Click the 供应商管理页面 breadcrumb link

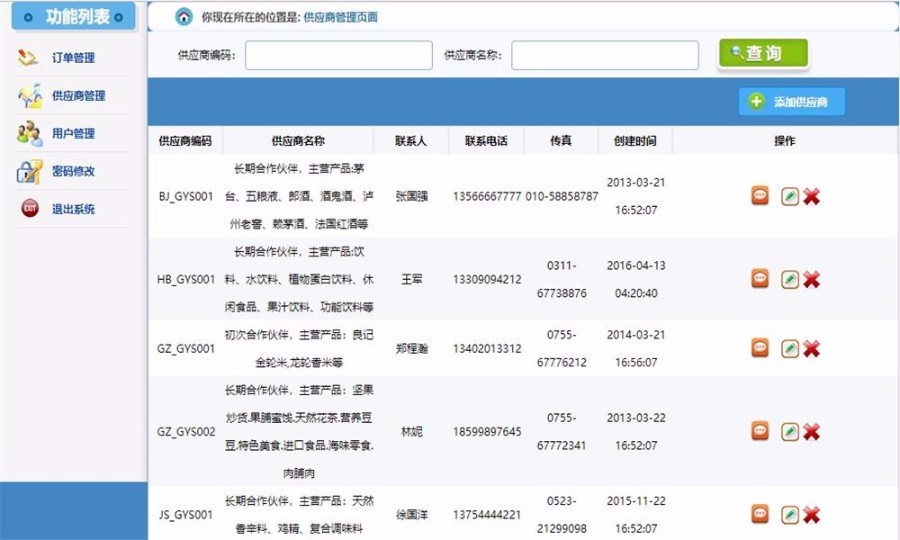point(340,17)
